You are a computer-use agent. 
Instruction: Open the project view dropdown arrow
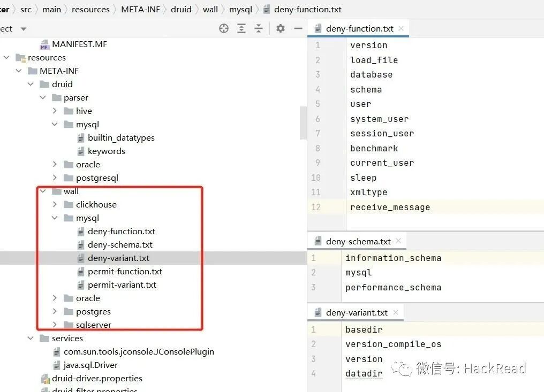coord(23,29)
